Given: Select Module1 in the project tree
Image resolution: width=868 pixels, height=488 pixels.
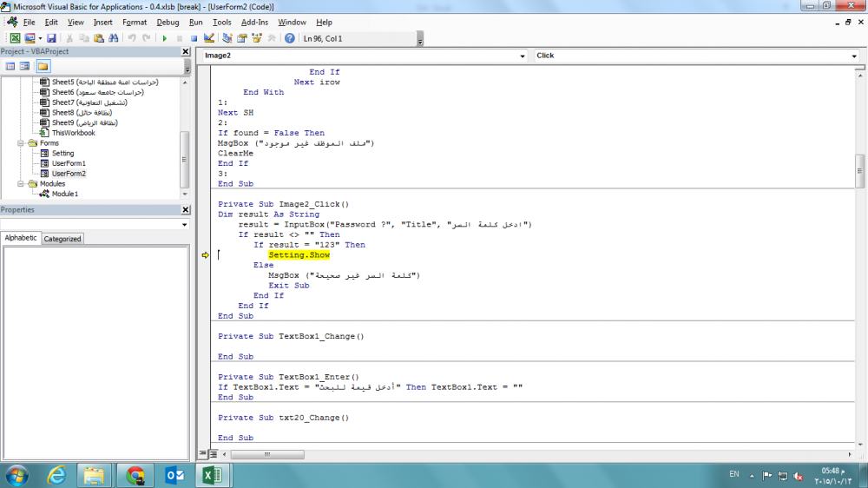Looking at the screenshot, I should (64, 194).
